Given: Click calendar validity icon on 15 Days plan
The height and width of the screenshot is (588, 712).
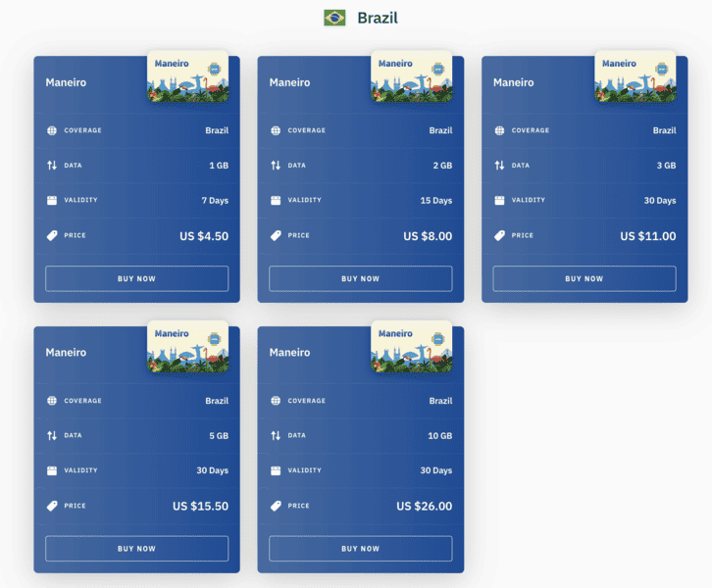Looking at the screenshot, I should tap(276, 200).
